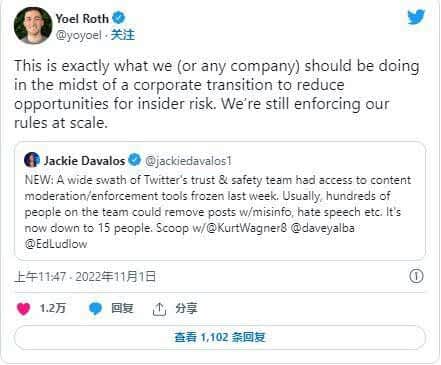The image size is (441, 365).
Task: Open Yoel Roth's profile photo
Action: point(33,26)
